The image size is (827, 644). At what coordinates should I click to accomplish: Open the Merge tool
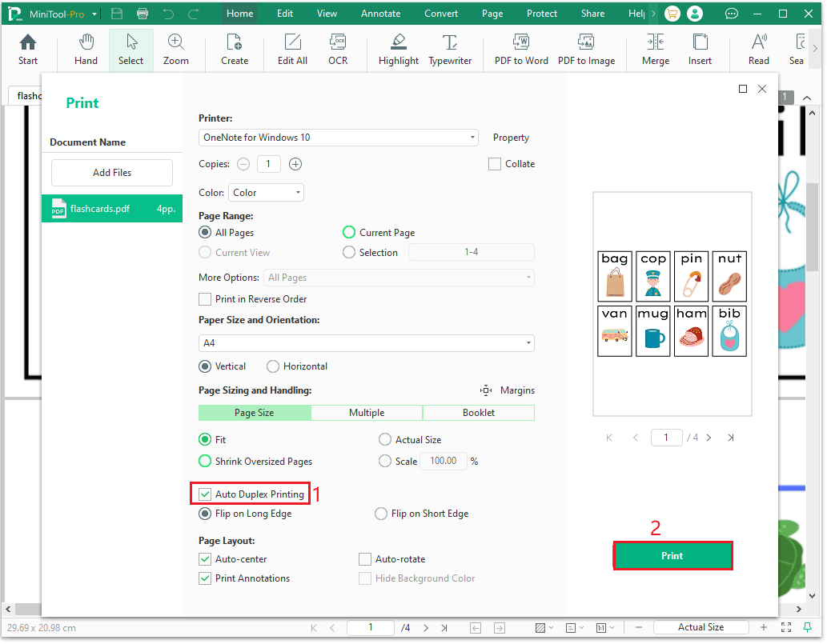[x=656, y=50]
